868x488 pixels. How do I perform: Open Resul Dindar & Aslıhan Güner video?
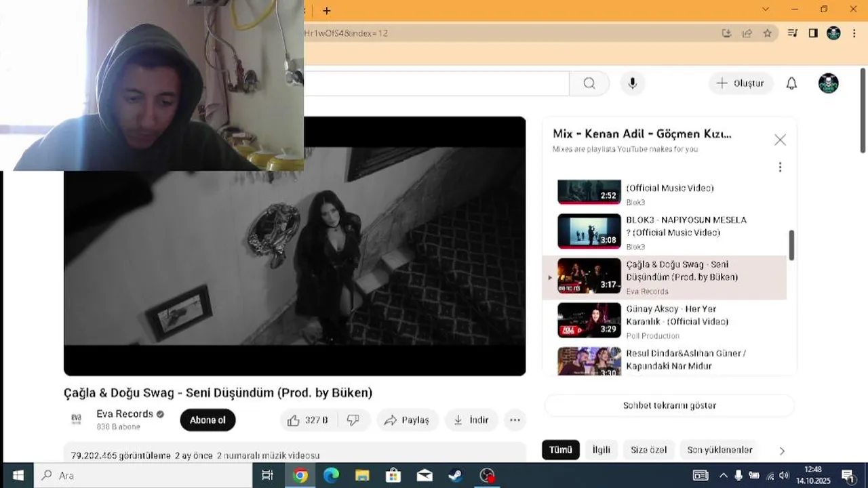pyautogui.click(x=665, y=361)
